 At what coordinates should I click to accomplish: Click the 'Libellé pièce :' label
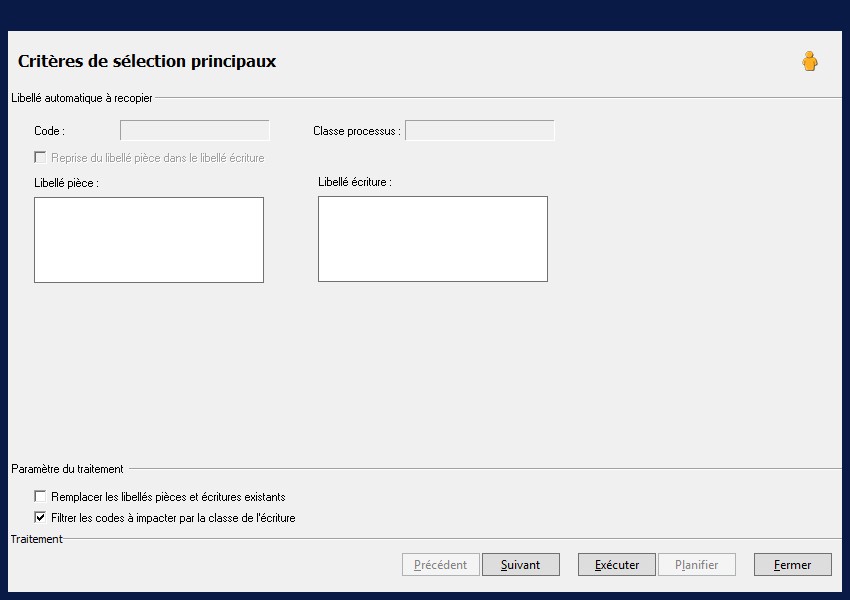67,183
